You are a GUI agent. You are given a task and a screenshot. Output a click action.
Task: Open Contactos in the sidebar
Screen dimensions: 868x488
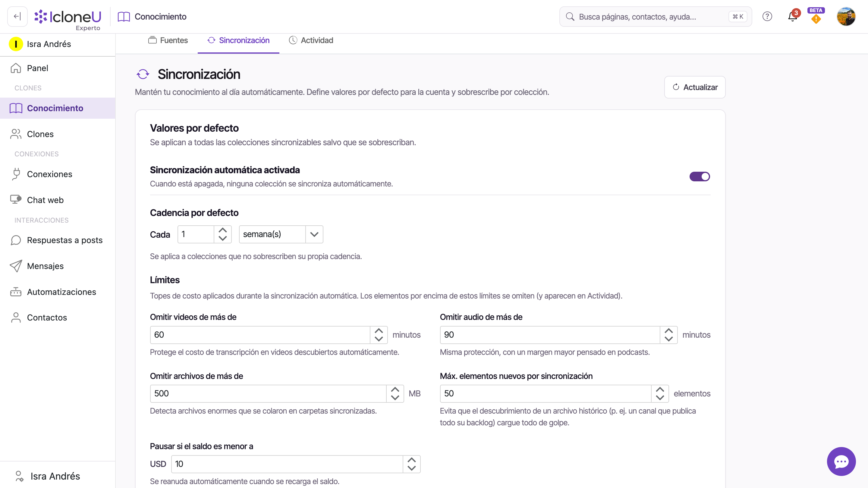pyautogui.click(x=58, y=318)
